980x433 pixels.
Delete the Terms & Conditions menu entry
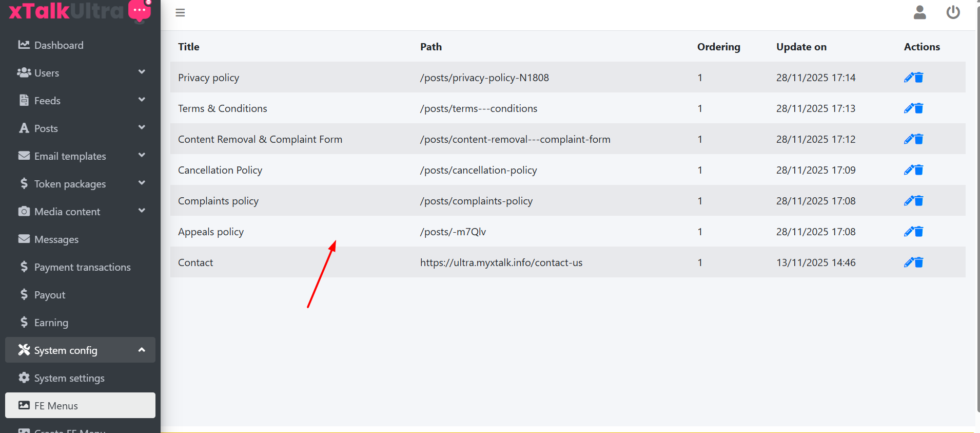coord(919,108)
